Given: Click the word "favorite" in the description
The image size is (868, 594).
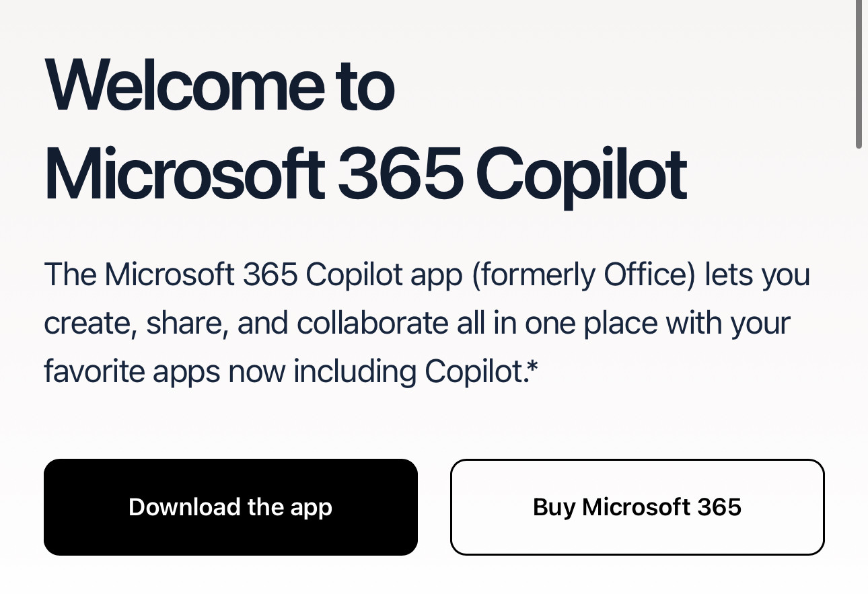Looking at the screenshot, I should 93,371.
